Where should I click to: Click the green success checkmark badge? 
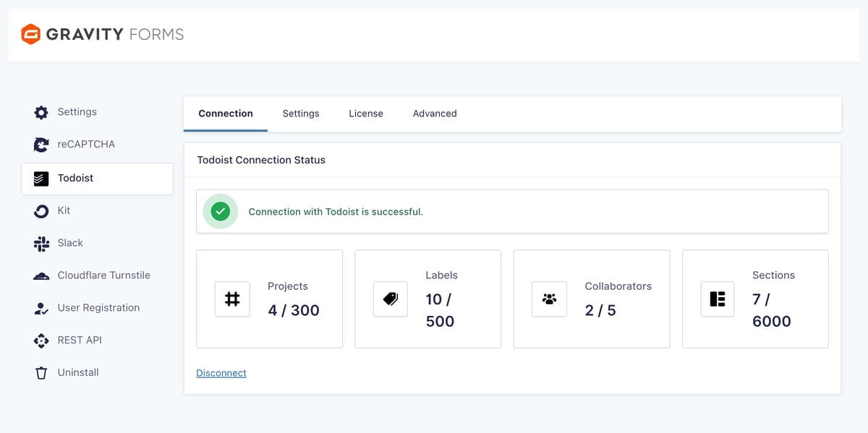point(221,211)
